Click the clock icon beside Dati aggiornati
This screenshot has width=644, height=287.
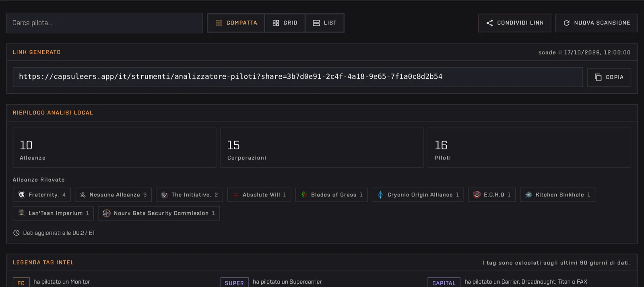click(x=17, y=233)
